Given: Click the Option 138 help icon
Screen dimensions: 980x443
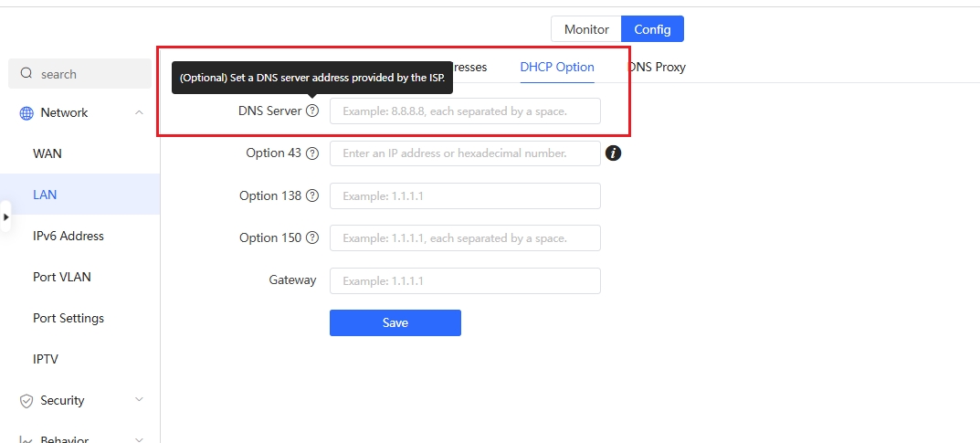Looking at the screenshot, I should click(x=312, y=195).
